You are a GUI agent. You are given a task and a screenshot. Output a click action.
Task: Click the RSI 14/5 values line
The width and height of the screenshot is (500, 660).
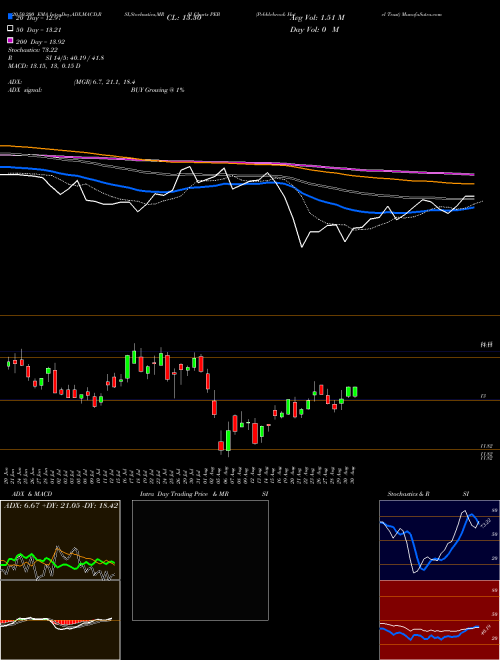(x=56, y=58)
